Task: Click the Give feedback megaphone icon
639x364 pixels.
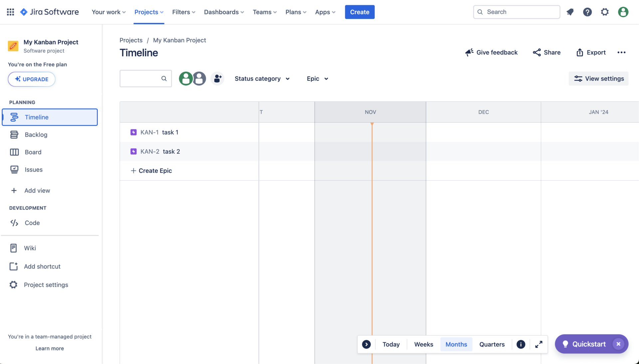Action: 469,52
